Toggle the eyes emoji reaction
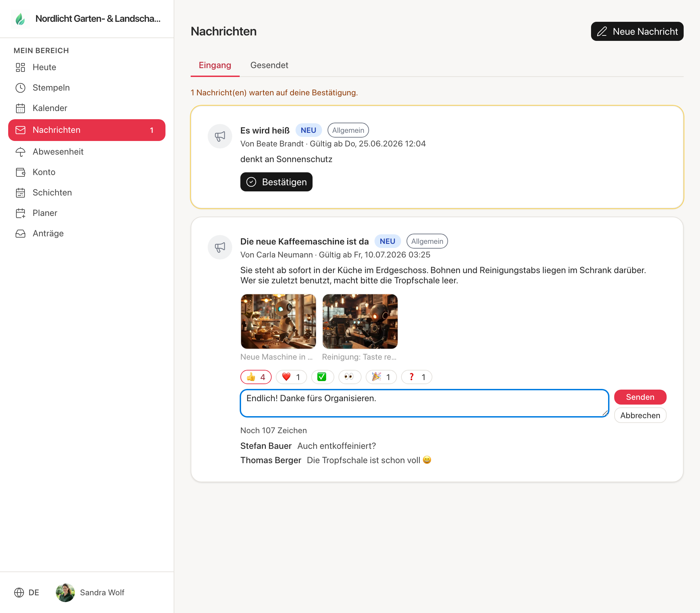Screen dimensions: 700x613 point(349,377)
